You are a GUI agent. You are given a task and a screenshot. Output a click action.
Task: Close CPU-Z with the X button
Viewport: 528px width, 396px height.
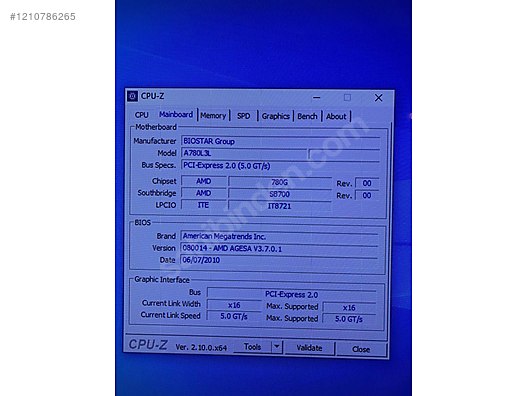[x=378, y=98]
